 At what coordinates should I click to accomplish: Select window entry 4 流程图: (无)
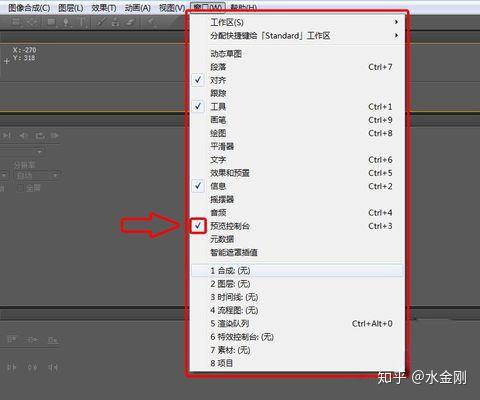pyautogui.click(x=297, y=310)
